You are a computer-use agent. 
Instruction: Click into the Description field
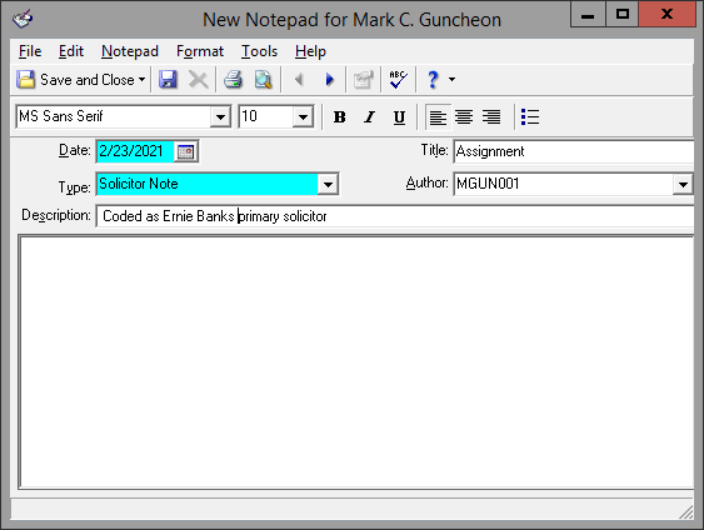point(395,216)
